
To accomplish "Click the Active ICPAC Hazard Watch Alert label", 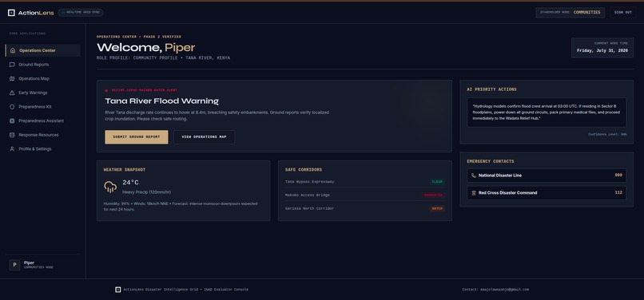I will [x=145, y=90].
